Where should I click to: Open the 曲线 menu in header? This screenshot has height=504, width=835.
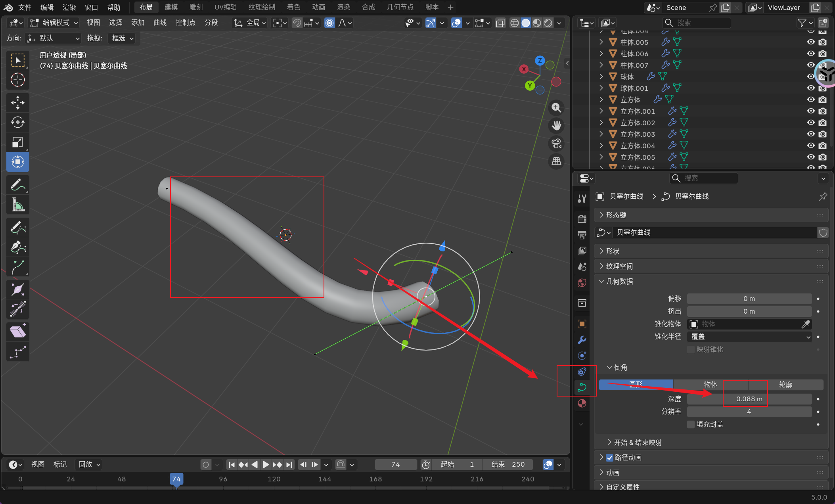160,23
